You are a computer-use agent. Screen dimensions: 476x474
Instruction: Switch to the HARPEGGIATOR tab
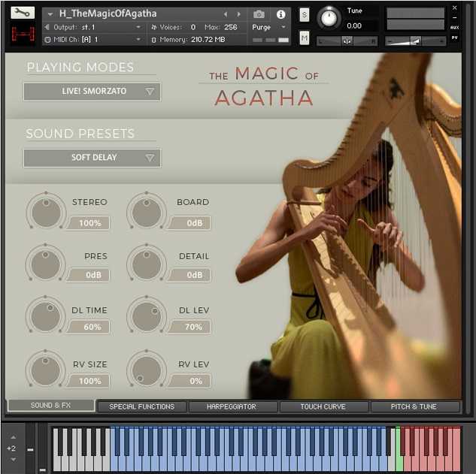233,406
